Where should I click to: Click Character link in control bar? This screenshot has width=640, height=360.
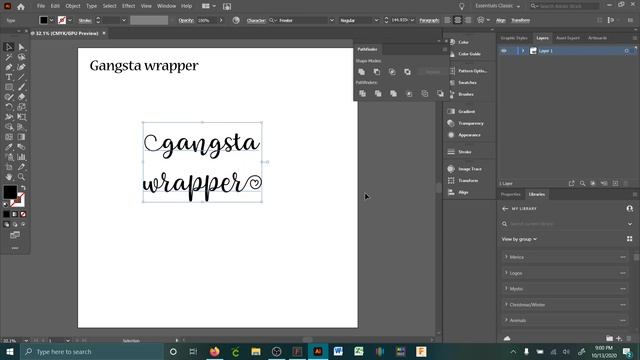pyautogui.click(x=256, y=20)
